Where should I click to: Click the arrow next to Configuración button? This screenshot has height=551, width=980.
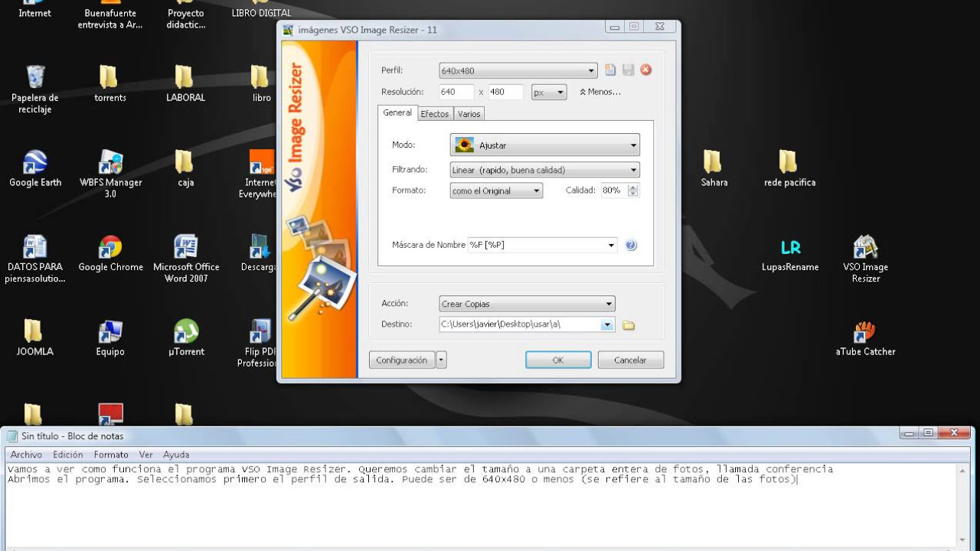tap(441, 360)
